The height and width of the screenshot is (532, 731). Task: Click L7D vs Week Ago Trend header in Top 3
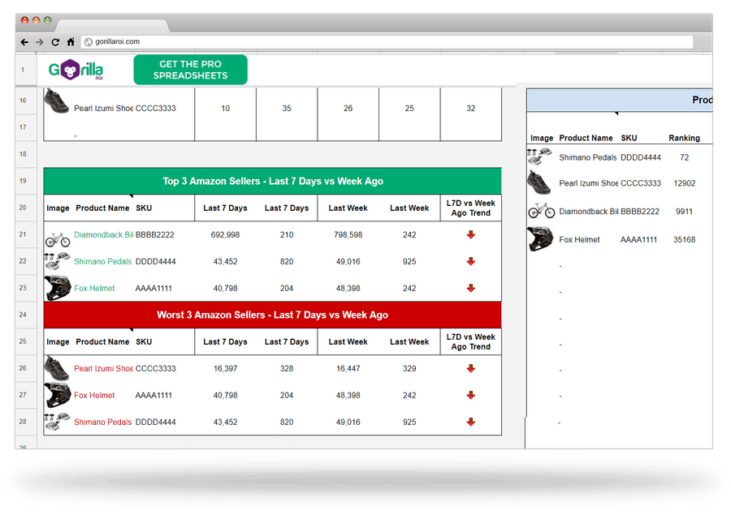[x=471, y=208]
